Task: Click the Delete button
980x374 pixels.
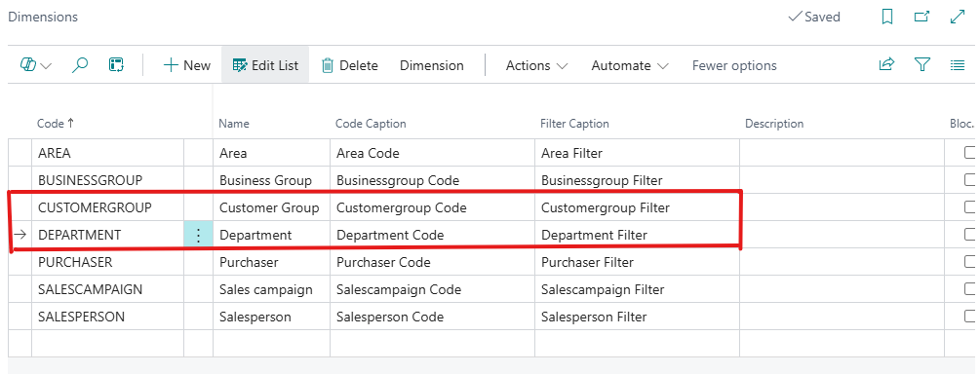Action: [x=349, y=65]
